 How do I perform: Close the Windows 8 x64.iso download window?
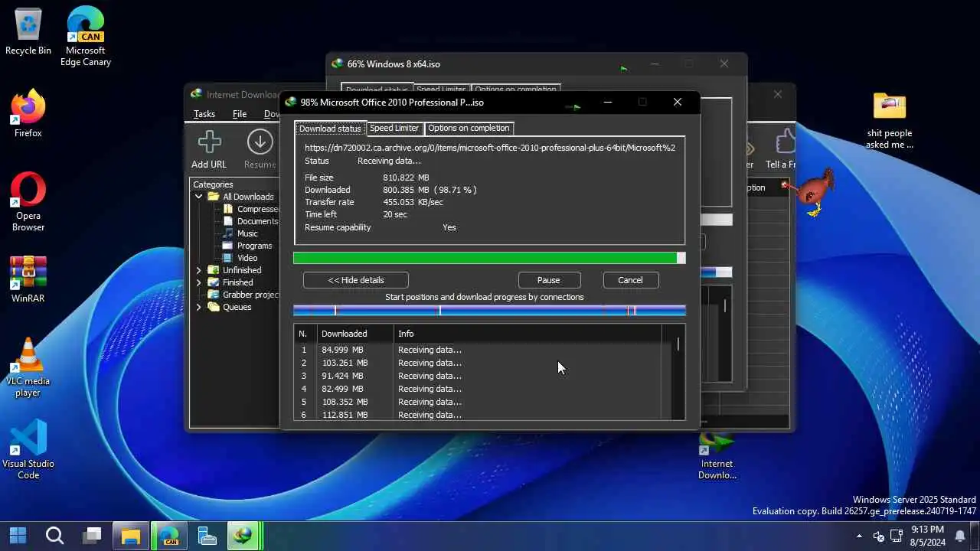724,64
